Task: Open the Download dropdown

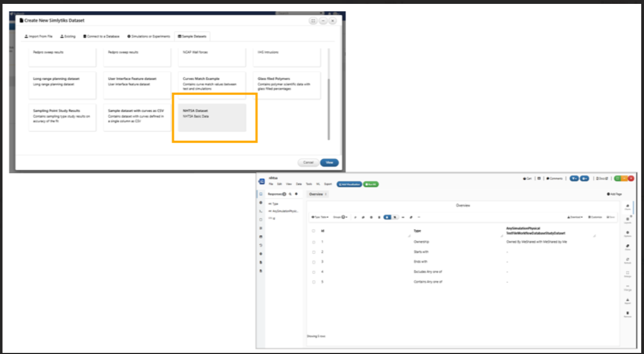Action: pos(575,218)
